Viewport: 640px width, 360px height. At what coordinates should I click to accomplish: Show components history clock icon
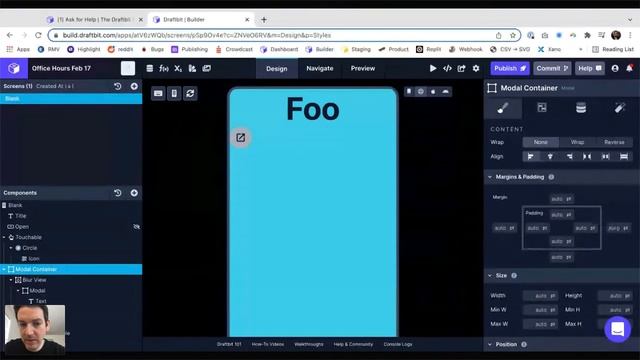(118, 193)
